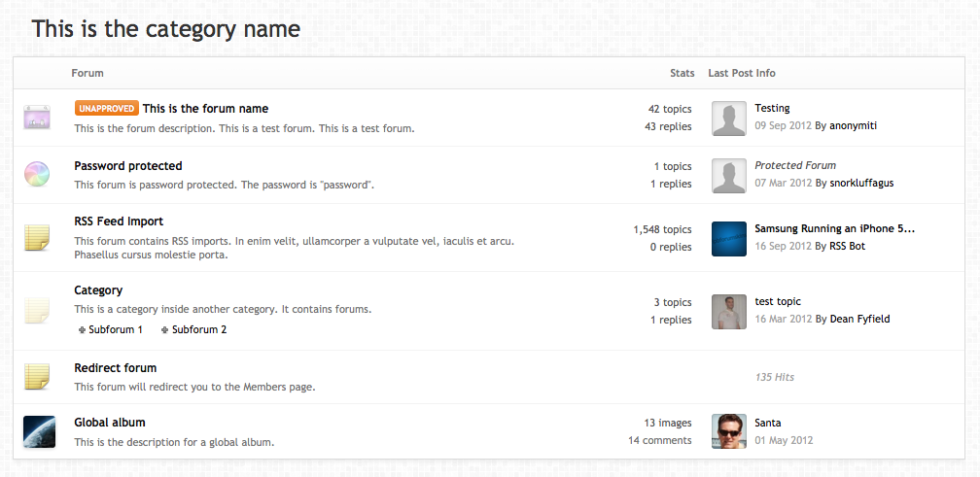Click the Subforum 2 plus icon
The width and height of the screenshot is (980, 477).
tap(165, 330)
